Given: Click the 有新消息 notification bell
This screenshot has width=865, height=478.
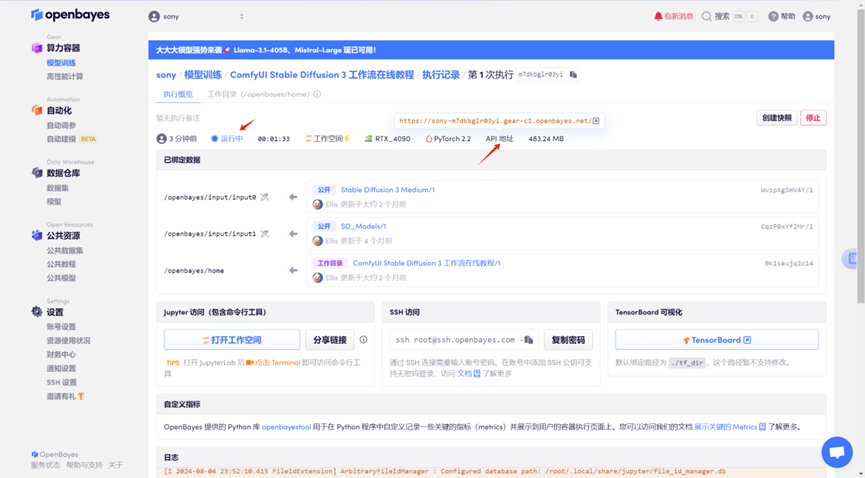Looking at the screenshot, I should [674, 17].
